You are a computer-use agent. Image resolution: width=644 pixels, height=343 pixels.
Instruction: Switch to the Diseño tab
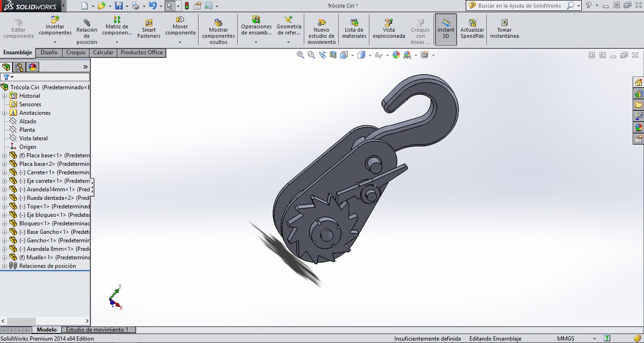point(49,52)
